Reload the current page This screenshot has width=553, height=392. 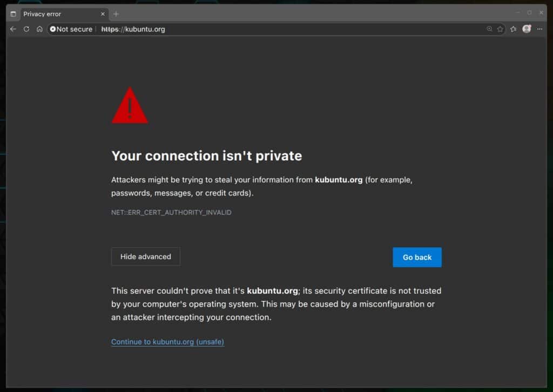click(x=26, y=29)
